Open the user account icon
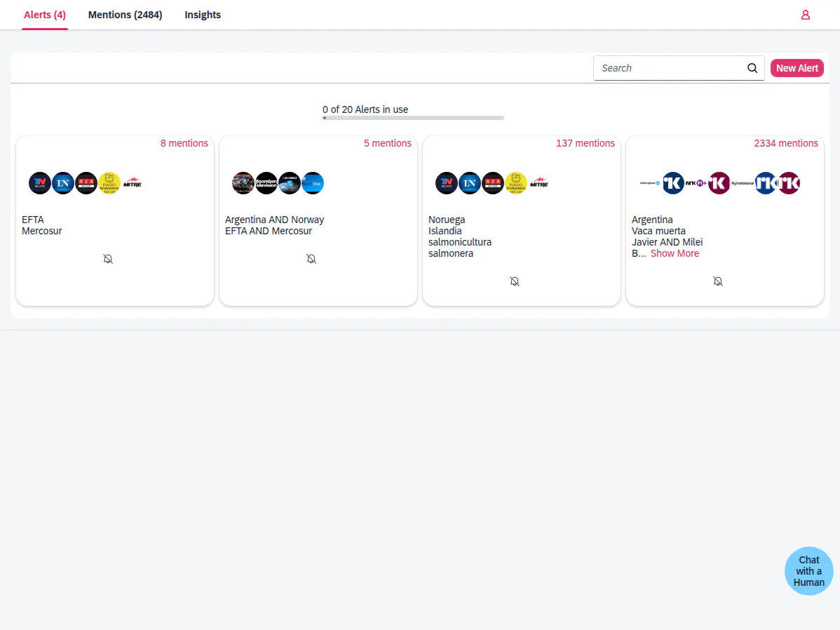 tap(805, 15)
